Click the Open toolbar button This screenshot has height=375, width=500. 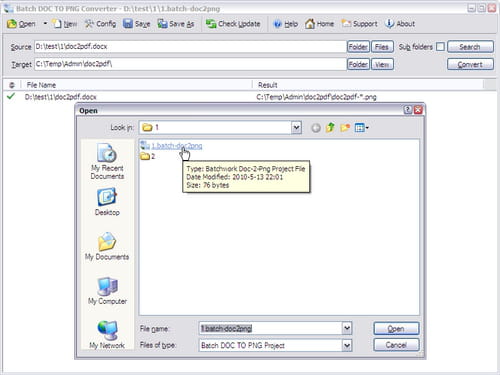[x=21, y=24]
